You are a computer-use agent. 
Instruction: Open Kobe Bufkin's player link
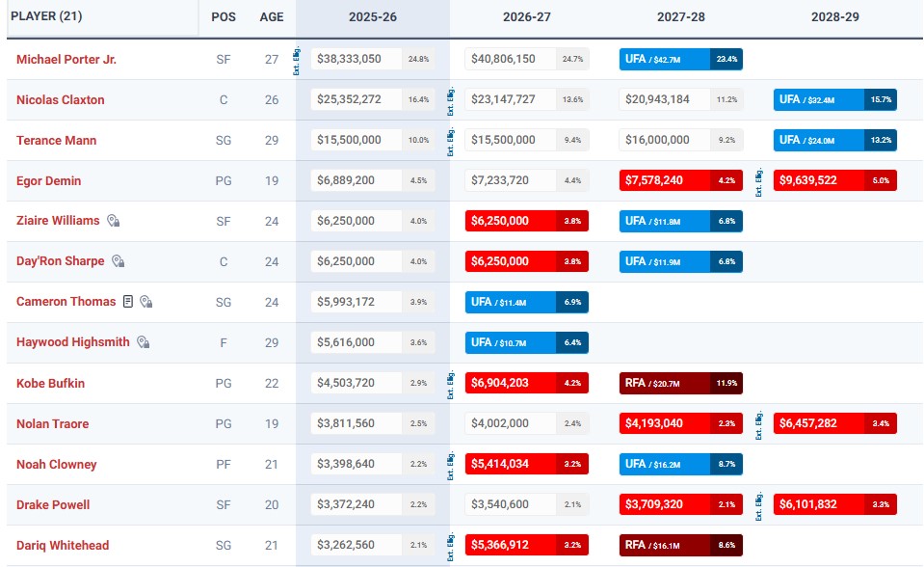pos(50,383)
